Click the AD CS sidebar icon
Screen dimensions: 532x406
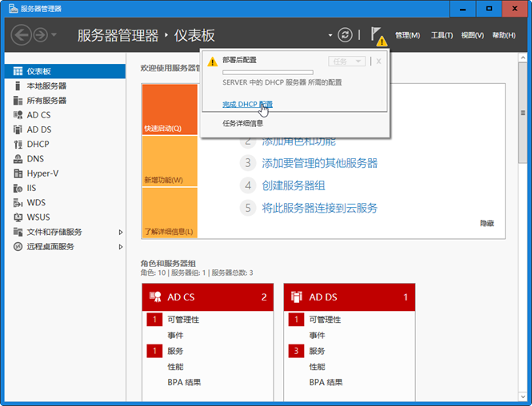18,115
